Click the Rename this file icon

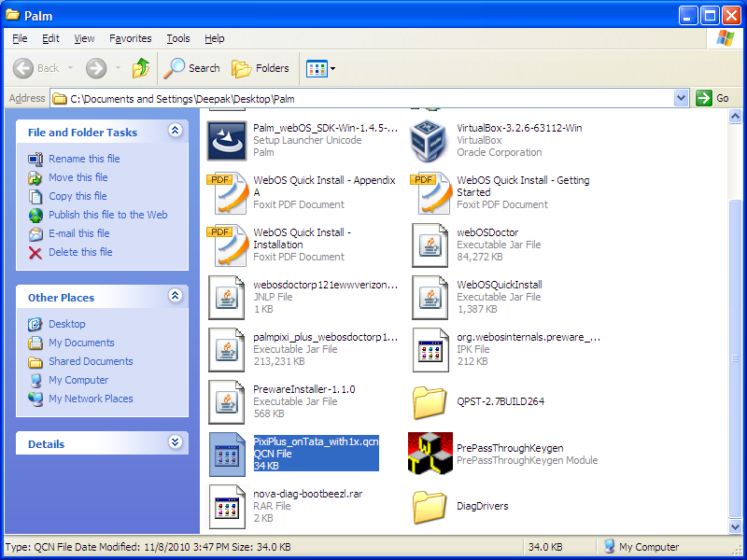click(x=35, y=159)
